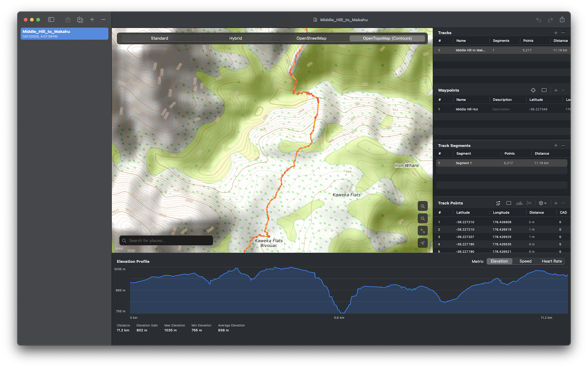Viewport: 588px width, 368px height.
Task: Toggle the sidebar visibility icon
Action: [51, 19]
